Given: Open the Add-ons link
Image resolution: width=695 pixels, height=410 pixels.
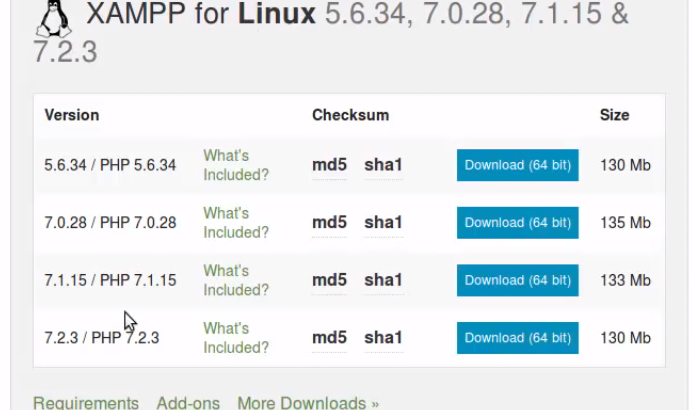Looking at the screenshot, I should coord(188,402).
